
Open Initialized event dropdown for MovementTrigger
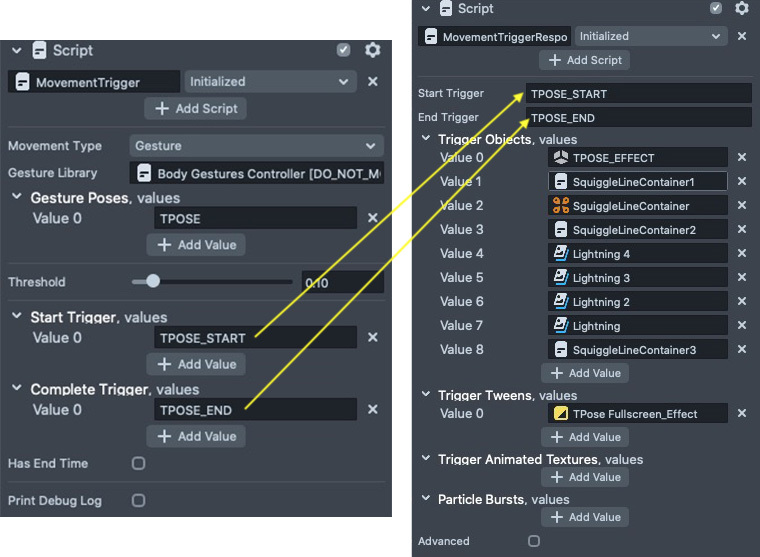[270, 81]
